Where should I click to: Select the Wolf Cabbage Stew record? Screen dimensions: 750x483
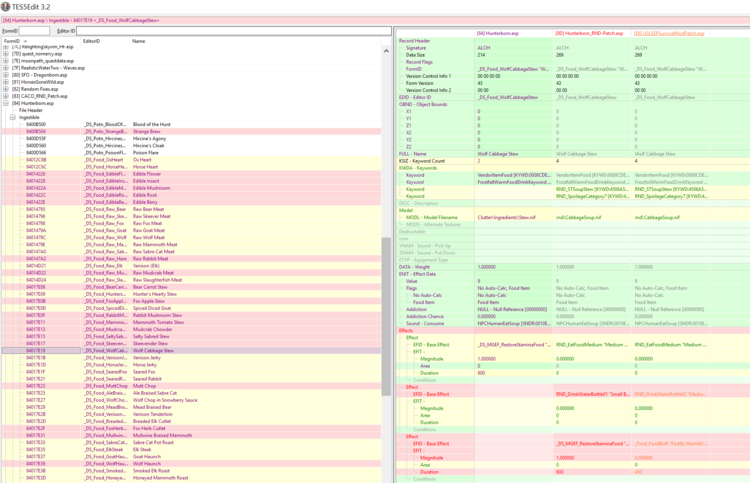point(191,351)
